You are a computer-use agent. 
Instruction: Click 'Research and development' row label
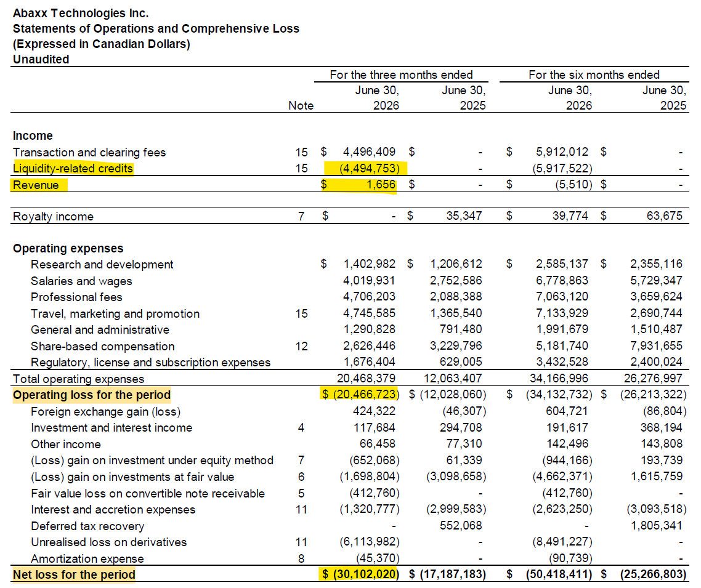tap(102, 265)
